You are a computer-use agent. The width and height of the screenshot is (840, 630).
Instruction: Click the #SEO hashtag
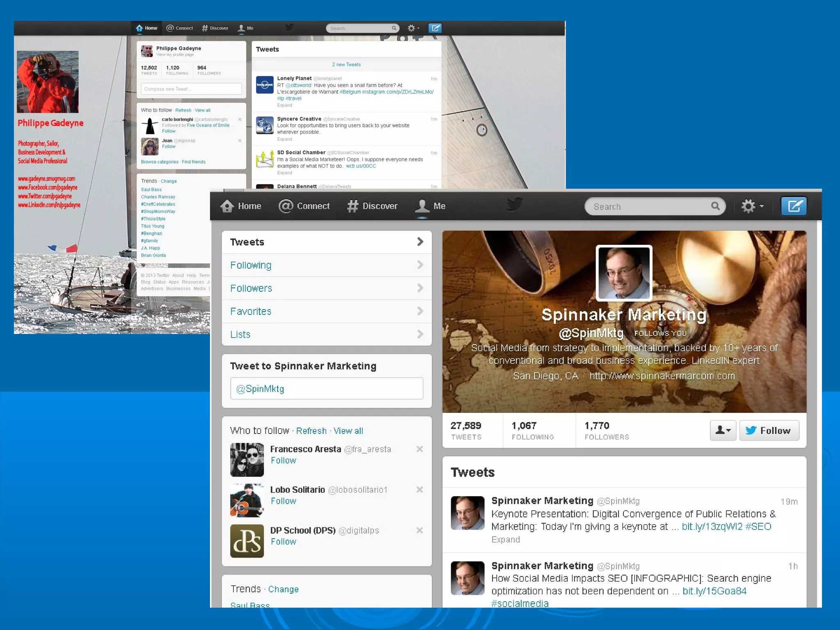click(x=758, y=527)
